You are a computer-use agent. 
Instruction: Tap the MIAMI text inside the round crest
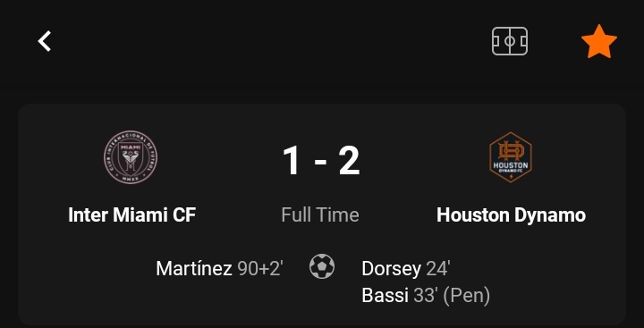coord(131,147)
